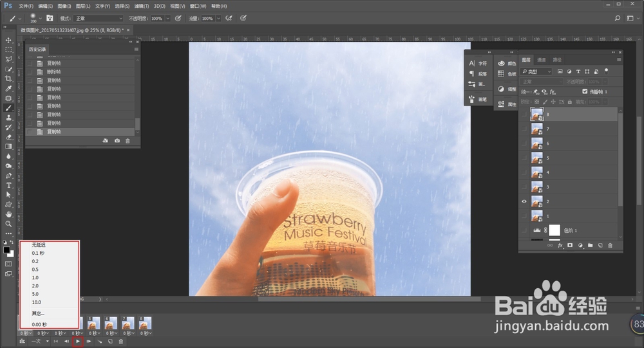Click the play animation button
The height and width of the screenshot is (348, 644).
coord(78,341)
